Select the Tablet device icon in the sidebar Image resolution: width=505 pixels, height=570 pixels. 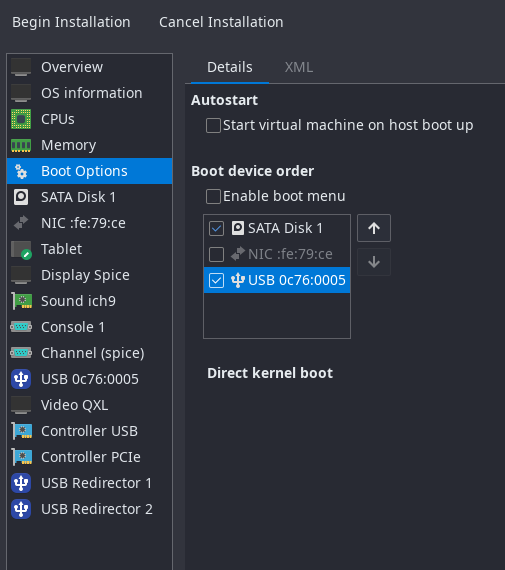(21, 250)
